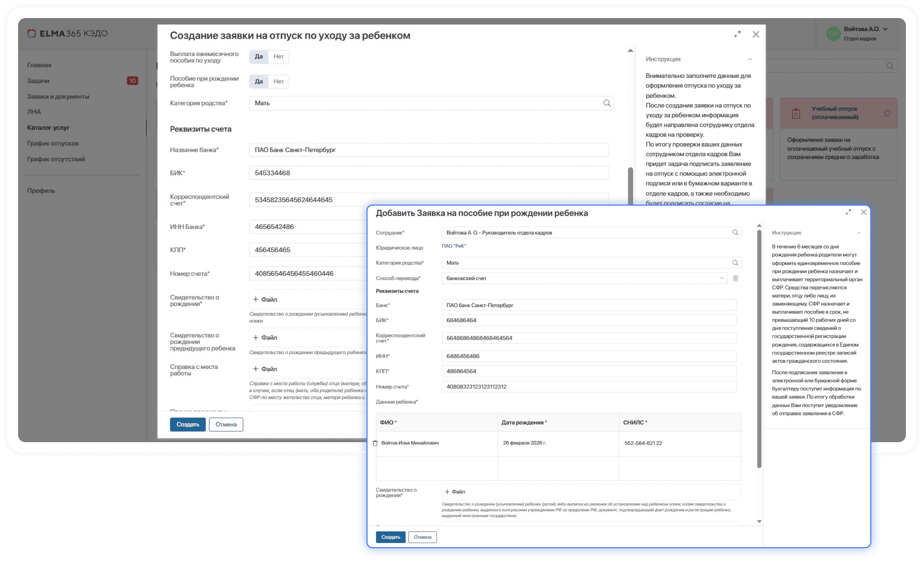Set Пособие при рождении ребенка to Нет
The width and height of the screenshot is (924, 561).
[x=278, y=81]
